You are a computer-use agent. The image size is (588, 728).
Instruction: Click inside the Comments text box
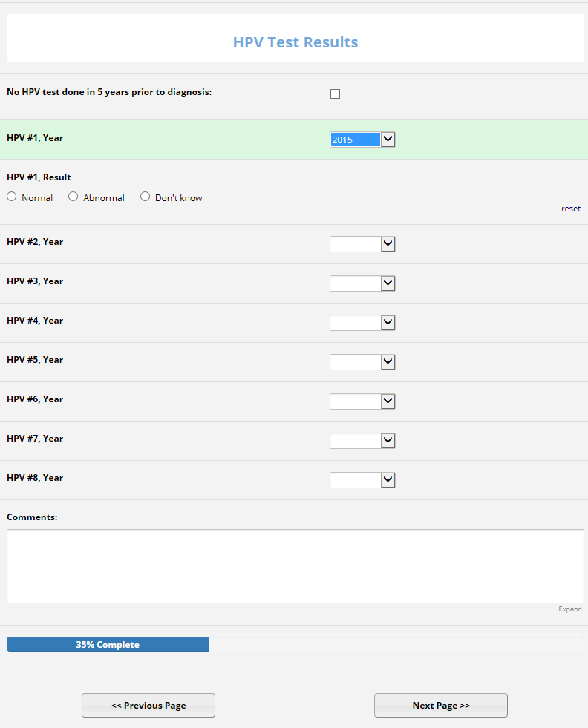click(x=295, y=565)
